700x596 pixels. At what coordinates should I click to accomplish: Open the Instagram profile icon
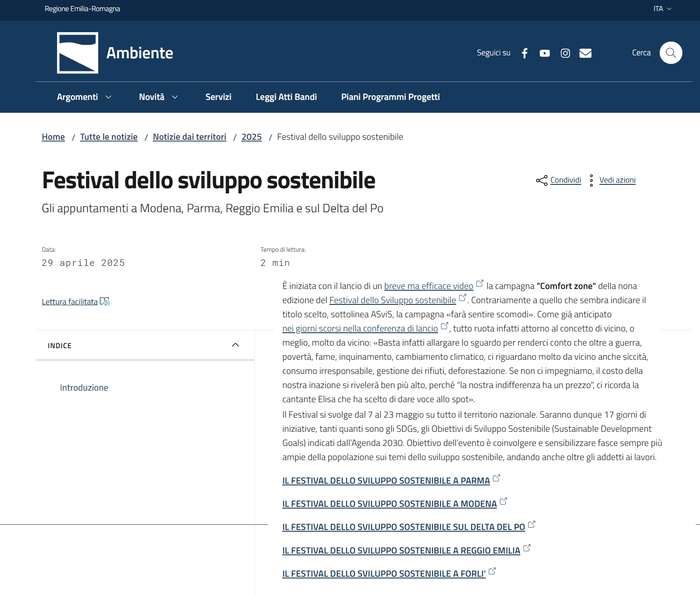[565, 53]
